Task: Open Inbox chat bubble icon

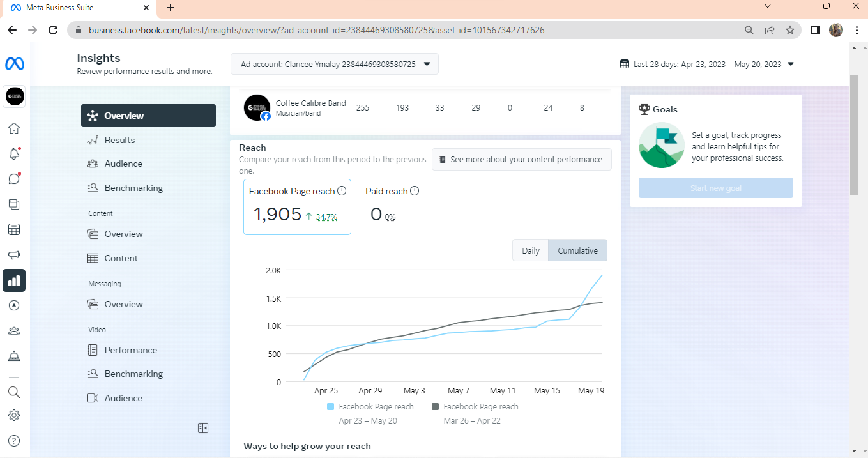Action: [x=14, y=178]
